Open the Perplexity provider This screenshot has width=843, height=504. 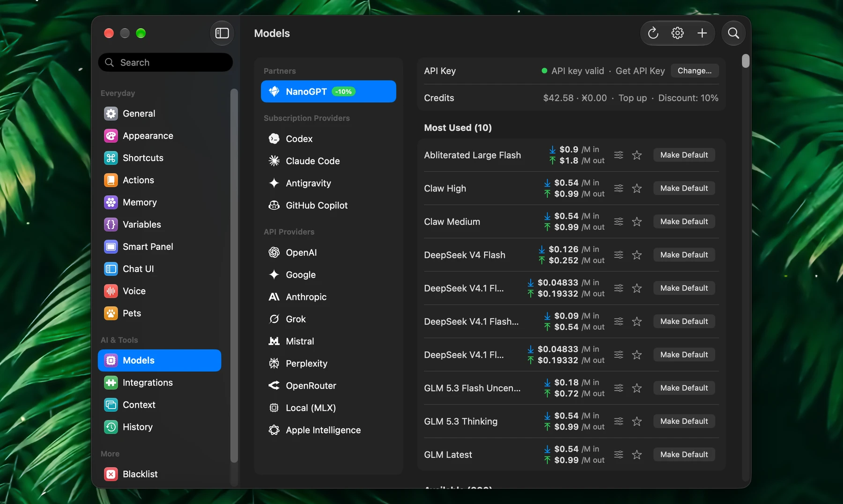pos(328,363)
